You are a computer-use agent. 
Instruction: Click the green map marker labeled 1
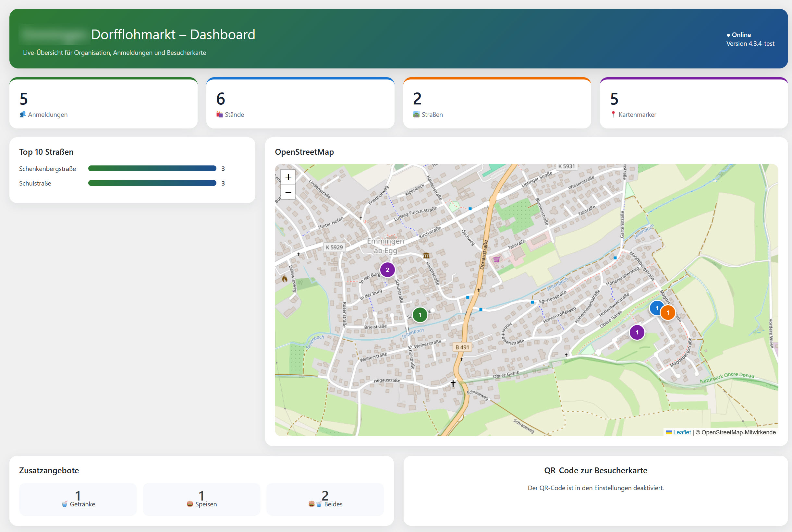tap(420, 315)
